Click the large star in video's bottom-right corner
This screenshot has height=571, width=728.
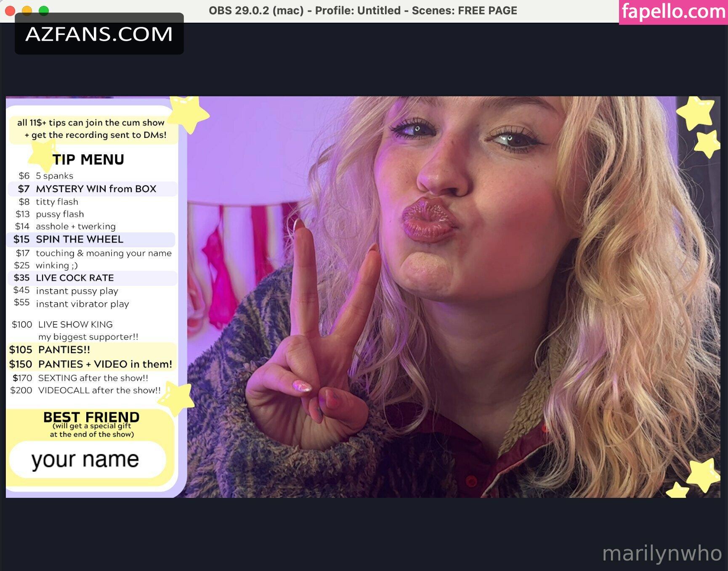[703, 474]
